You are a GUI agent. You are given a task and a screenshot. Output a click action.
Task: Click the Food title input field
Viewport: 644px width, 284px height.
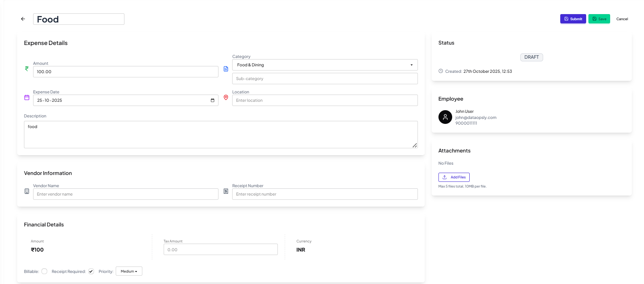click(x=79, y=19)
